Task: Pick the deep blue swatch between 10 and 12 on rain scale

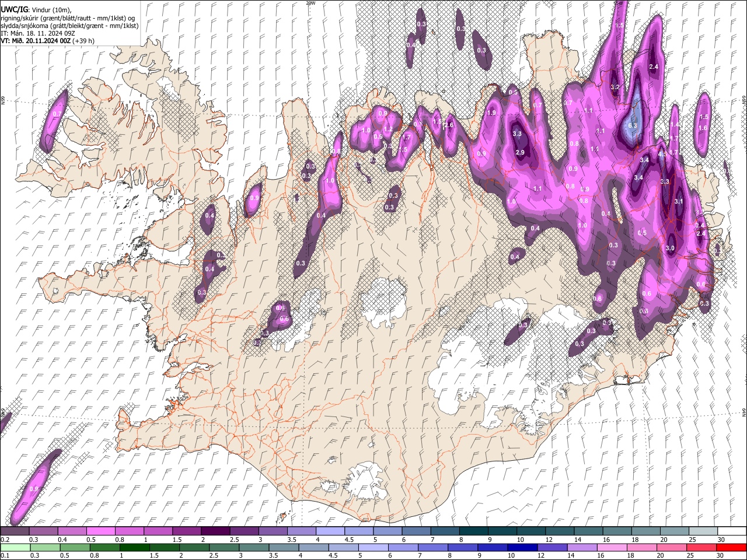Action: [x=522, y=547]
